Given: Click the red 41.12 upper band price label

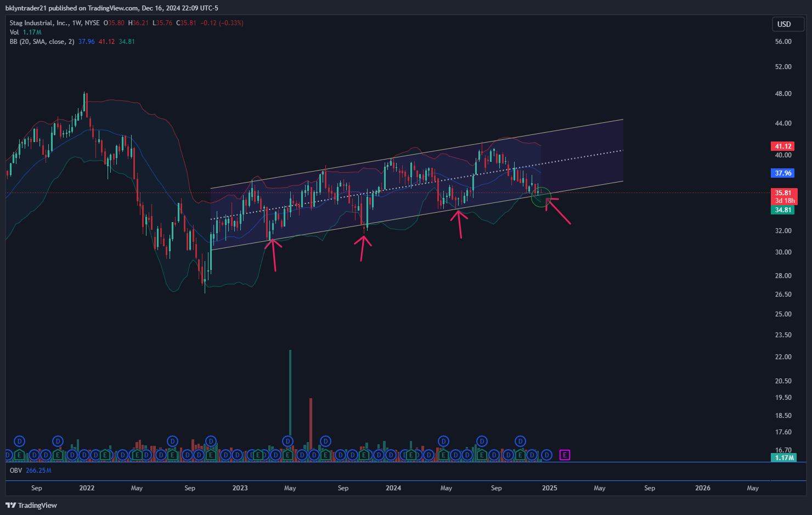Looking at the screenshot, I should tap(783, 146).
